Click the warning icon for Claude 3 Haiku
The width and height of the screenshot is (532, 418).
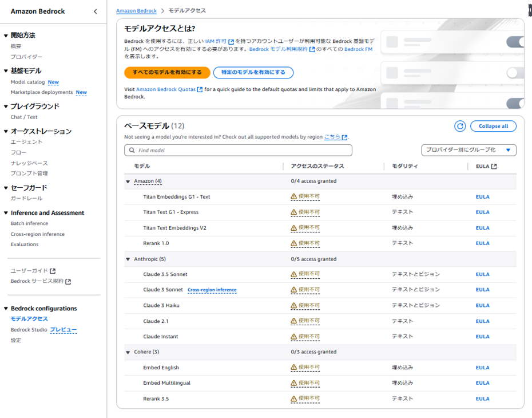click(294, 306)
